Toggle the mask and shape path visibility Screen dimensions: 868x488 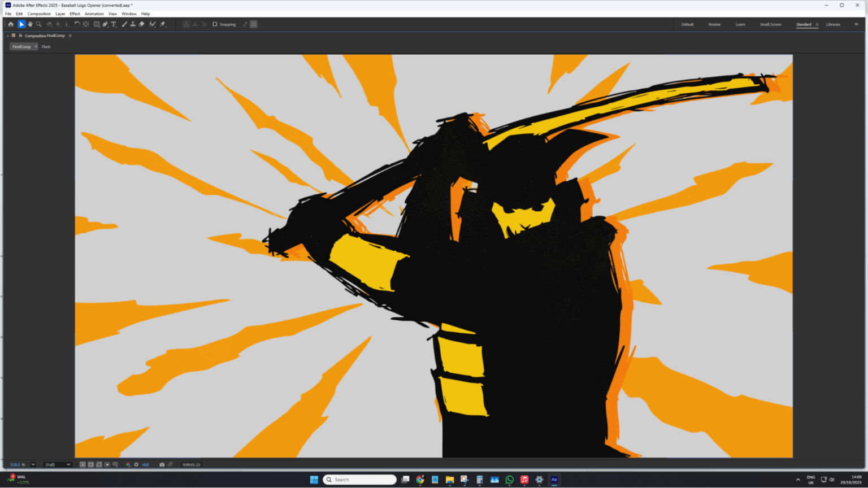click(x=99, y=465)
